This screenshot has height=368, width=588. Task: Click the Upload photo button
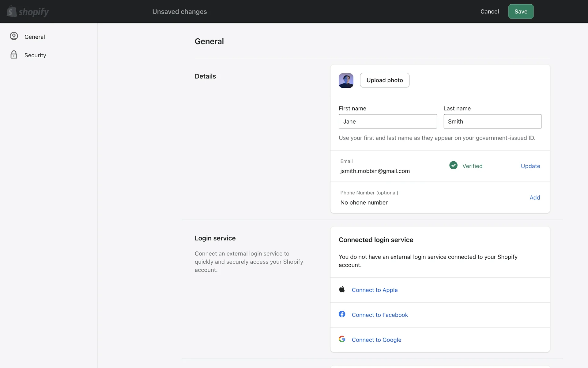point(385,80)
